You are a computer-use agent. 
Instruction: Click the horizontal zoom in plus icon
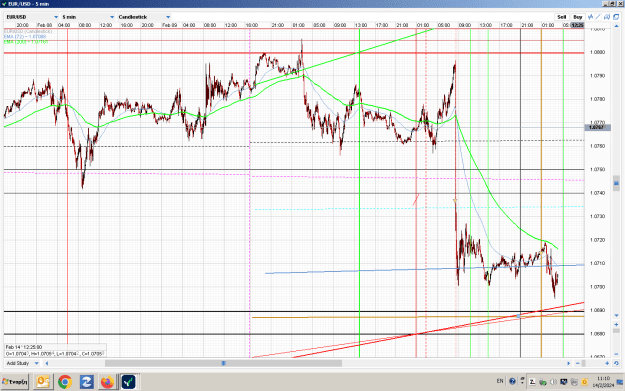(x=607, y=363)
